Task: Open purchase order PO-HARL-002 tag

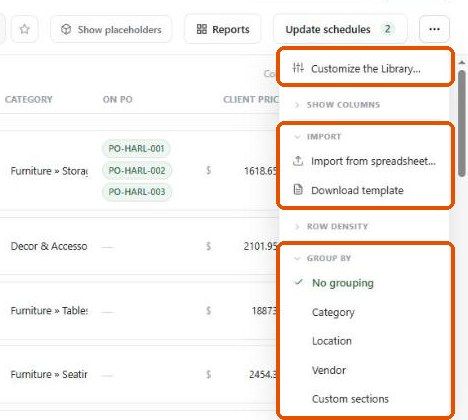Action: point(137,170)
